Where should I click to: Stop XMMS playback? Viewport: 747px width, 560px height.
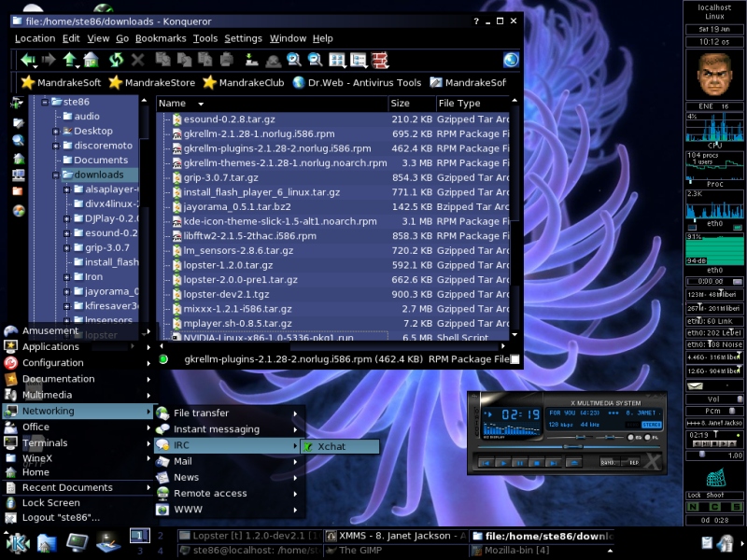pyautogui.click(x=536, y=462)
